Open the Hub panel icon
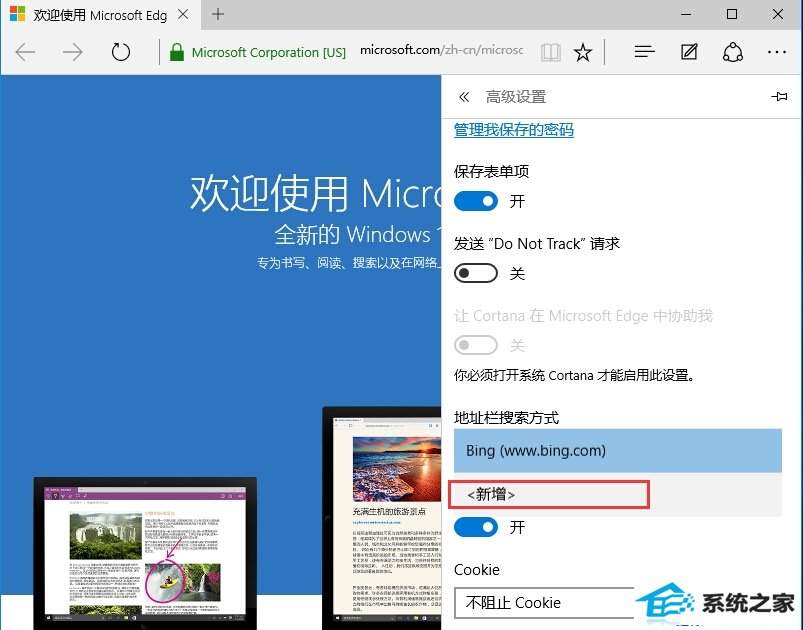803x630 pixels. (644, 52)
